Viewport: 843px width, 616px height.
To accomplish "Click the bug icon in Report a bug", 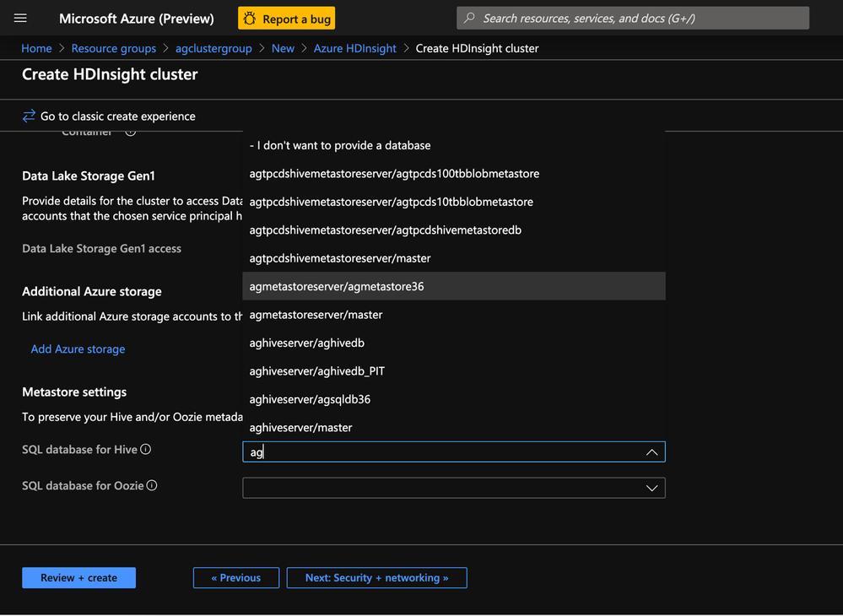I will pos(250,19).
